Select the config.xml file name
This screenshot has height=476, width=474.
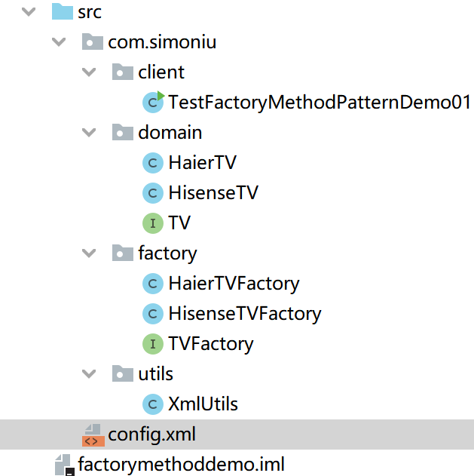coord(152,435)
